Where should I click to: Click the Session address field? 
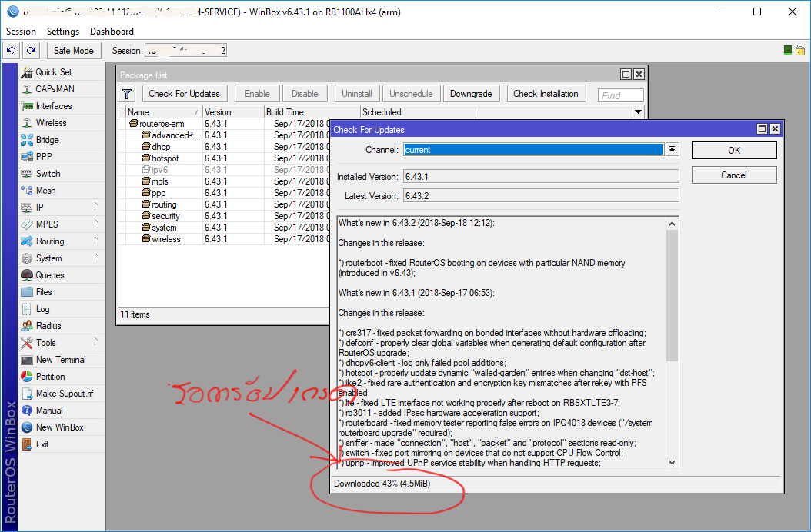coord(185,51)
